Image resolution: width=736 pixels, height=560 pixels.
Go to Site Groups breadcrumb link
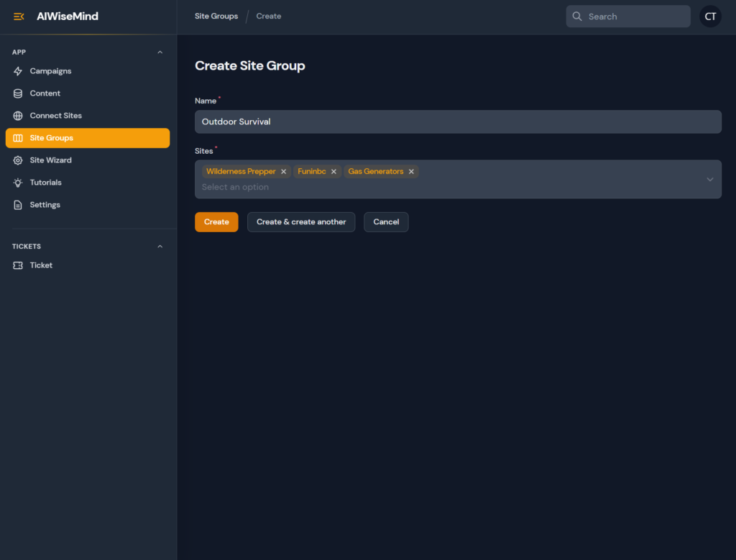pos(216,17)
